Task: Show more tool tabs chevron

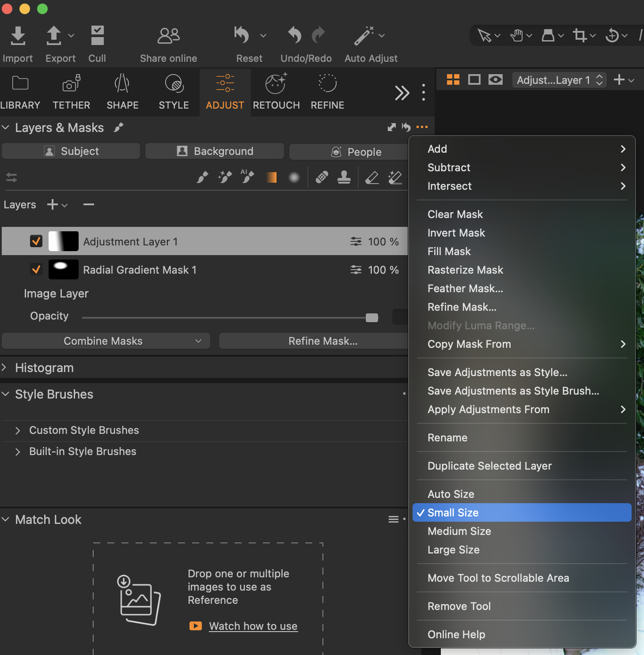Action: [x=402, y=93]
